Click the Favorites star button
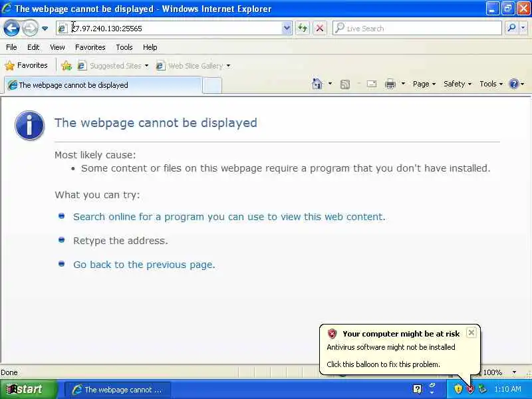 (27, 65)
